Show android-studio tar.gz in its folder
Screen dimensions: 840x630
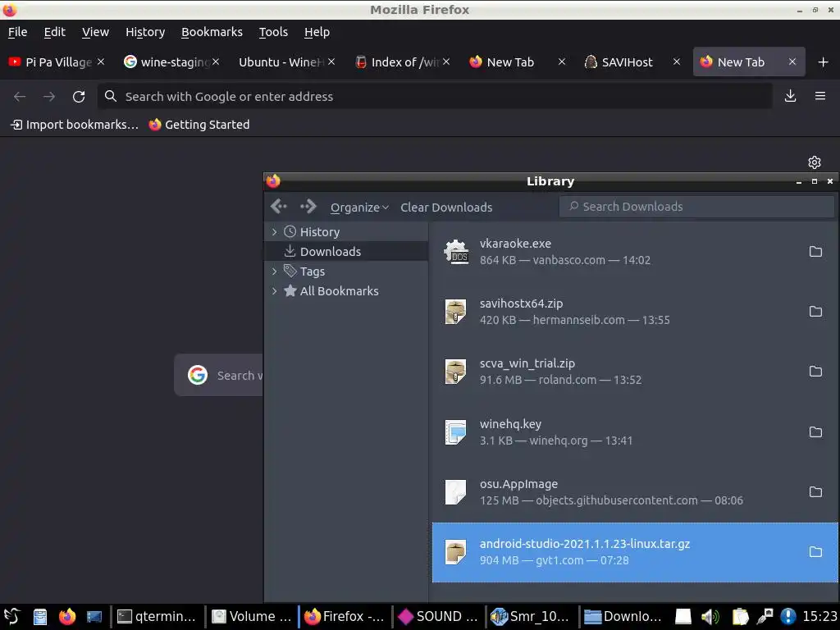[815, 552]
